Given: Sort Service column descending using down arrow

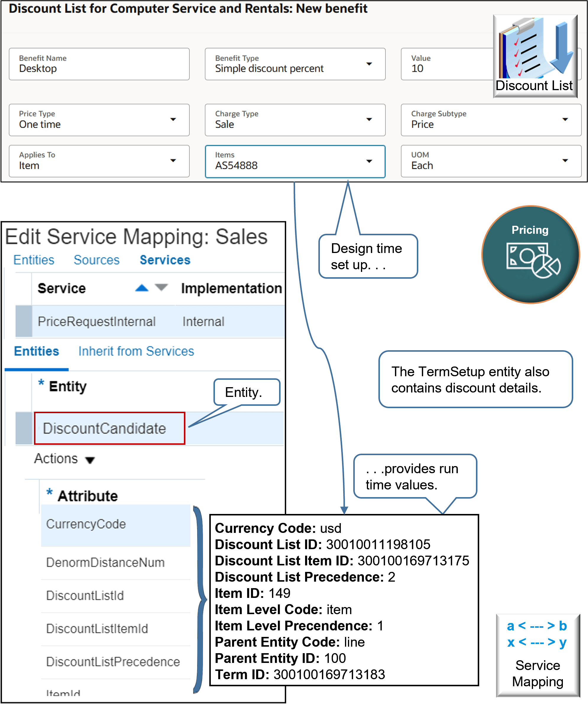Looking at the screenshot, I should coord(161,287).
